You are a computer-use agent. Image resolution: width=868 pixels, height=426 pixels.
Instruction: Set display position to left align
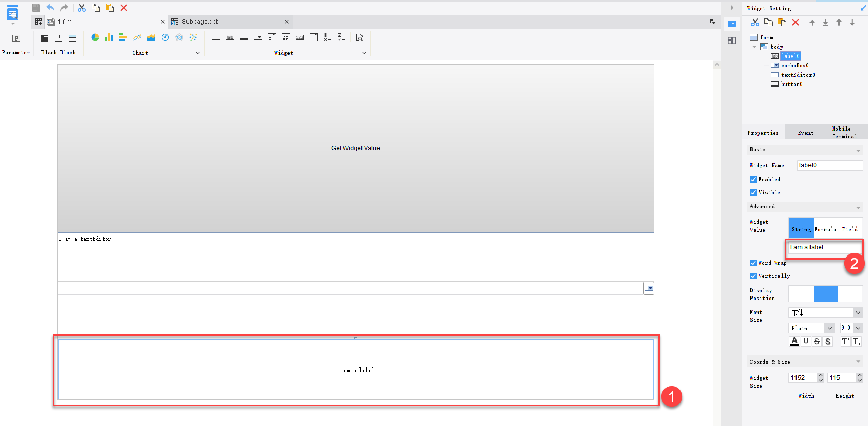click(801, 293)
